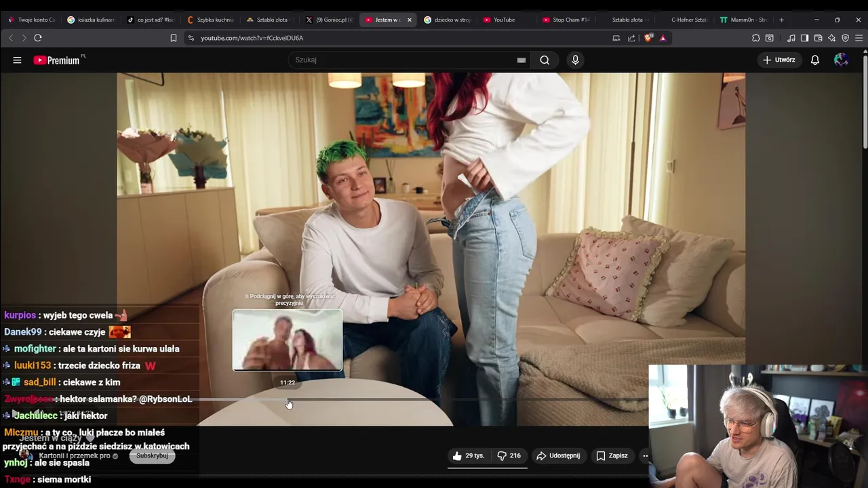Viewport: 868px width, 488px height.
Task: Open the on-screen keyboard in search box
Action: tap(521, 60)
